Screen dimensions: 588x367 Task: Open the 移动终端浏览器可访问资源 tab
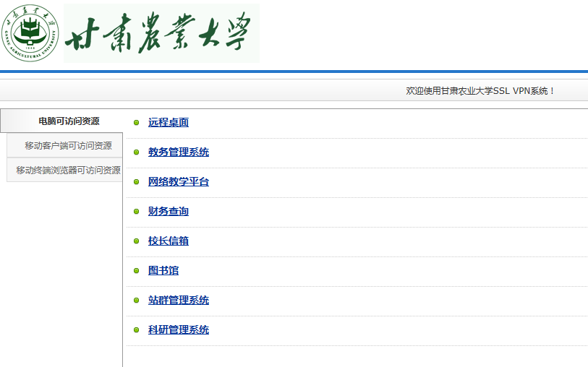click(64, 170)
